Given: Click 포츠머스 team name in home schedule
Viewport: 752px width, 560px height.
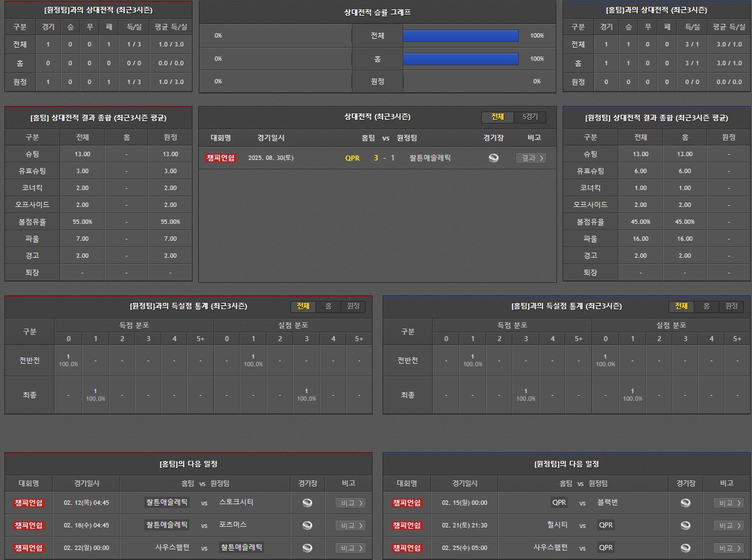Looking at the screenshot, I should tap(233, 525).
